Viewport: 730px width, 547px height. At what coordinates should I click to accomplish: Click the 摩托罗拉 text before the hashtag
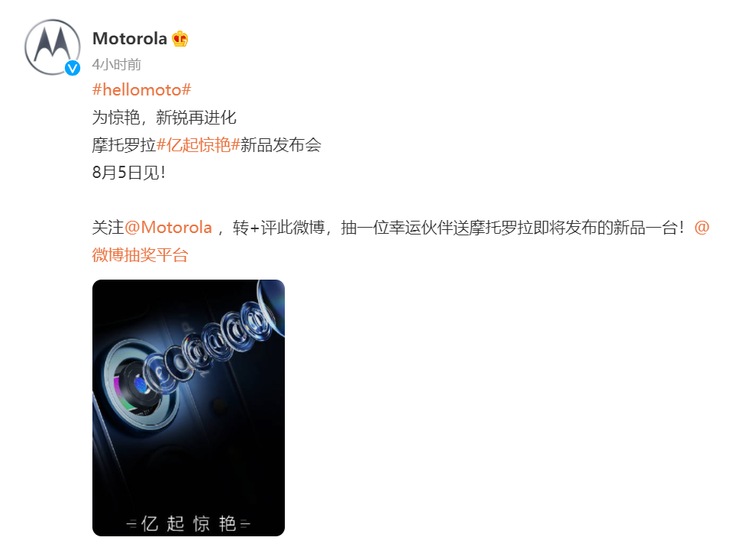tap(124, 145)
